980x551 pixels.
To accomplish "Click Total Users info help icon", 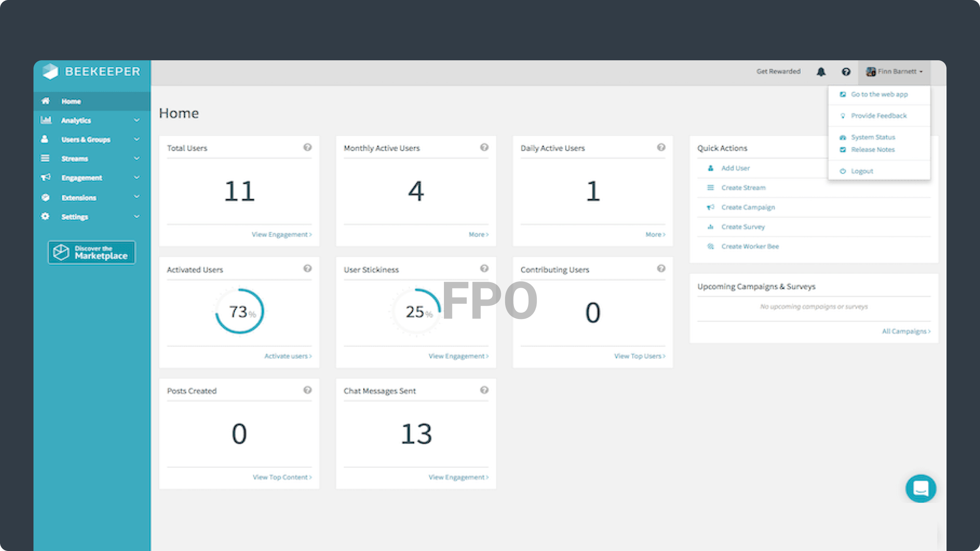I will pos(307,147).
